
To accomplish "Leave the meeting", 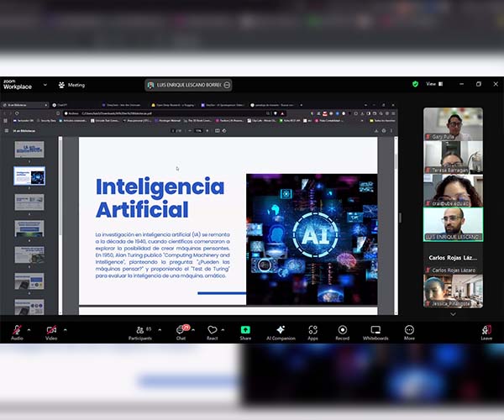I will (x=486, y=333).
